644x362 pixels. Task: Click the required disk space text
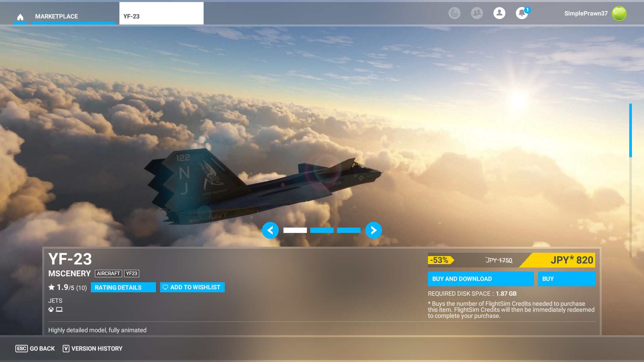(x=472, y=294)
